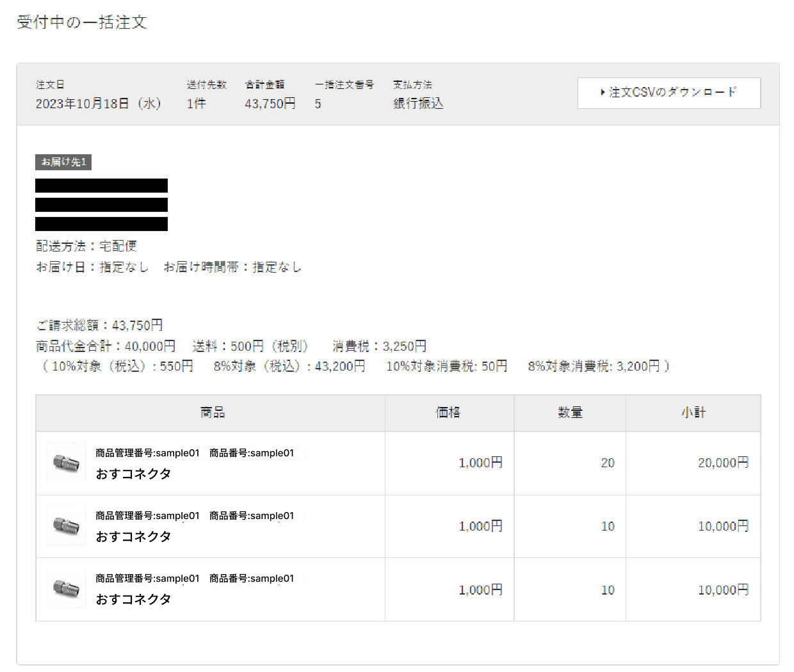Image resolution: width=794 pixels, height=672 pixels.
Task: Click the 配送方法：宅配便 line
Action: (86, 246)
